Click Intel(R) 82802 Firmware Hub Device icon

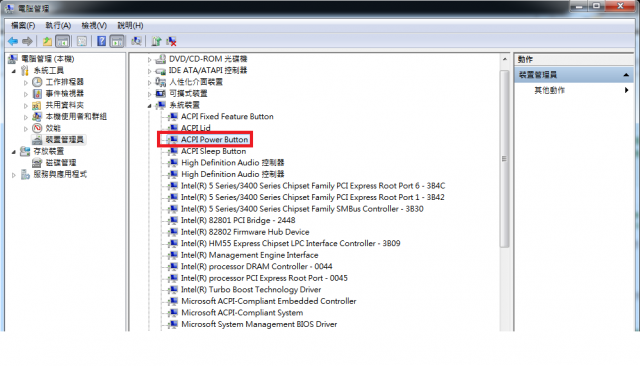coord(173,232)
